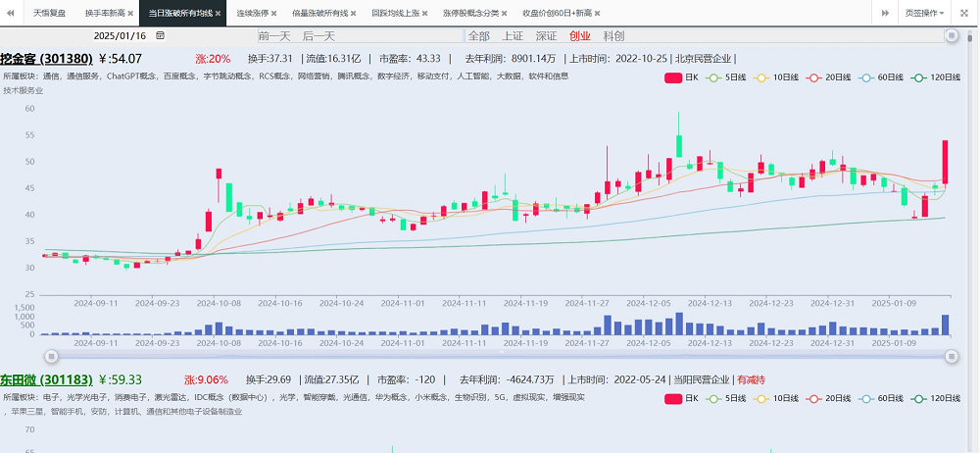Click 上市时间: 2022-10-25 text
This screenshot has width=980, height=453.
tap(617, 59)
